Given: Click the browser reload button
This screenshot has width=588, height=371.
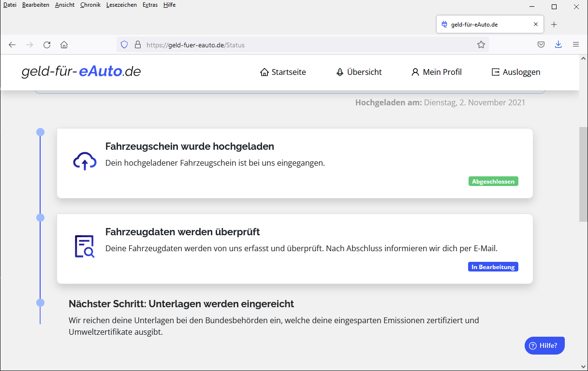Looking at the screenshot, I should pos(47,45).
